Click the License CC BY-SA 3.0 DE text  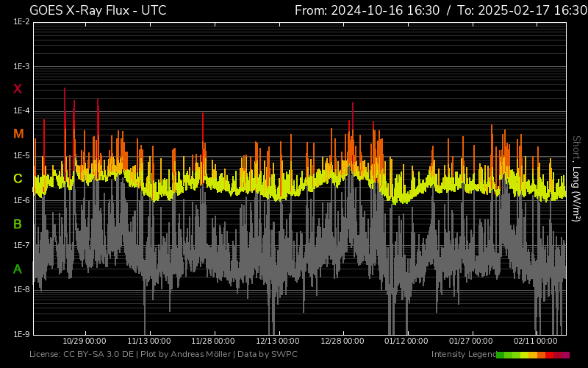tap(82, 355)
